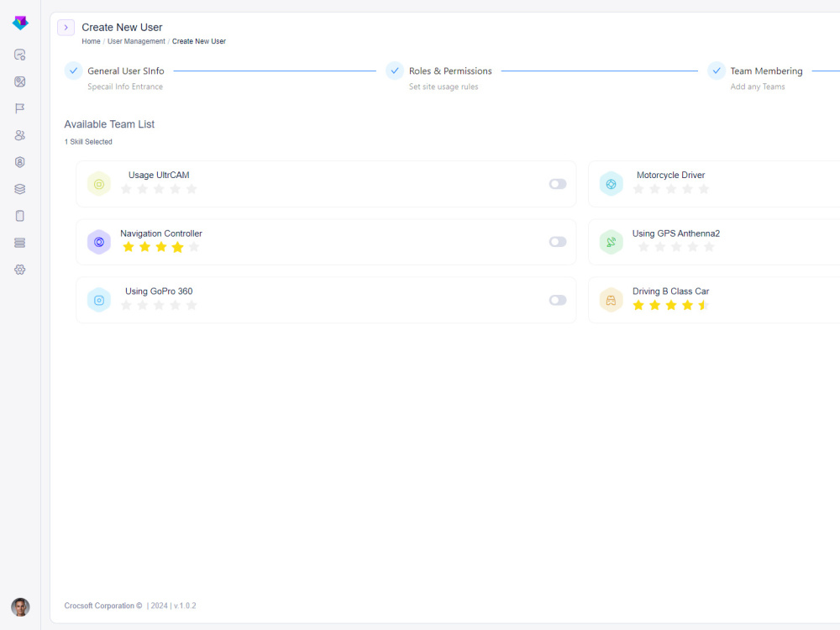Open the flag sidebar icon
The height and width of the screenshot is (630, 840).
tap(20, 108)
